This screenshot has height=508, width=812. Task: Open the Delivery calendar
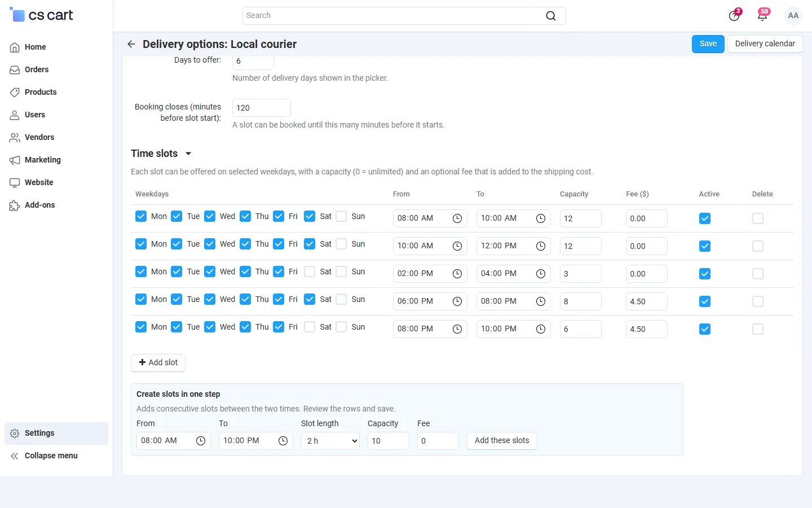click(x=765, y=44)
